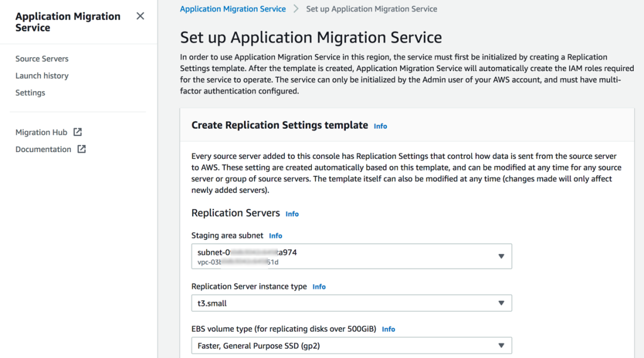Click the 'Set up Application Migration Service' breadcrumb text
This screenshot has width=644, height=358.
[371, 9]
